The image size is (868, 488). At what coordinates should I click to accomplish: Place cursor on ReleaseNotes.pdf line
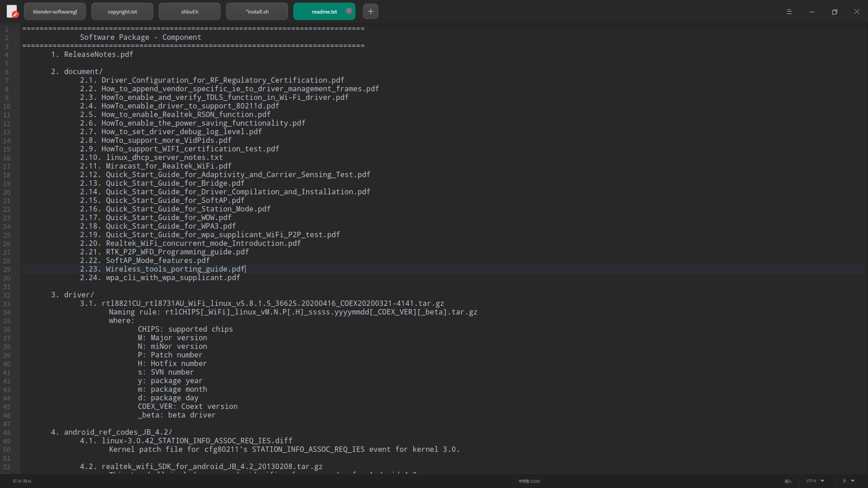99,55
